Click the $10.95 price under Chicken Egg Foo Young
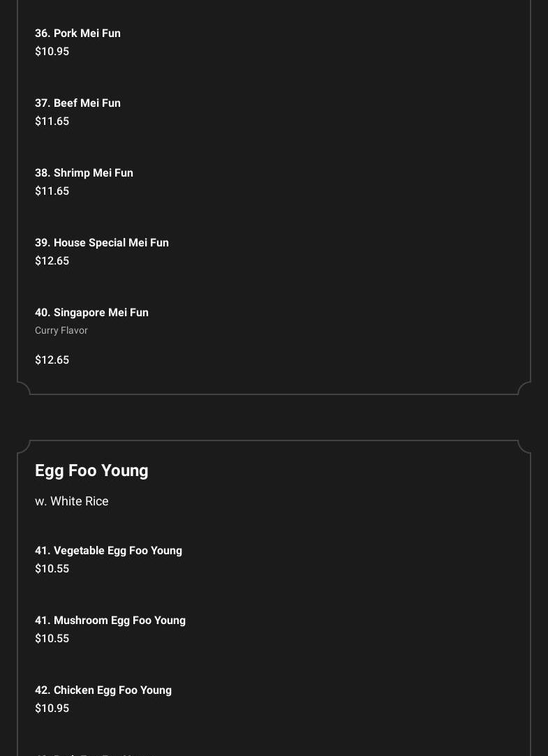This screenshot has width=548, height=756. coord(52,709)
